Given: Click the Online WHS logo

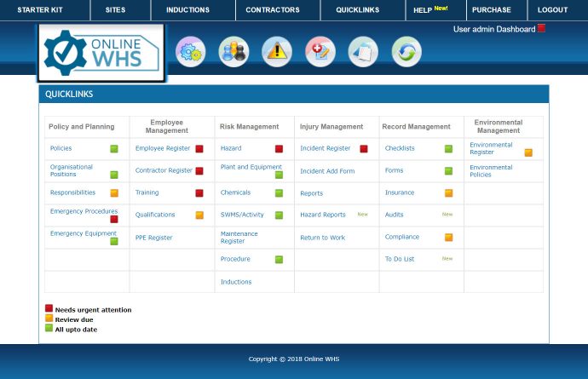Looking at the screenshot, I should click(101, 53).
